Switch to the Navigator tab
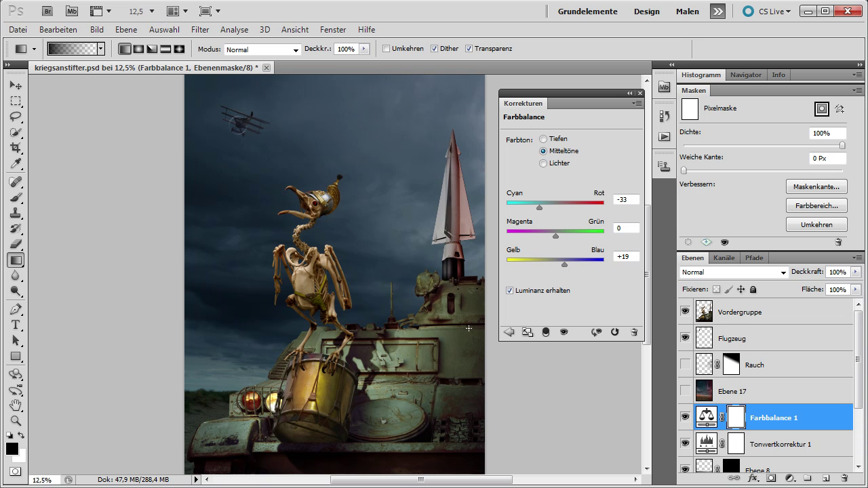 click(746, 75)
